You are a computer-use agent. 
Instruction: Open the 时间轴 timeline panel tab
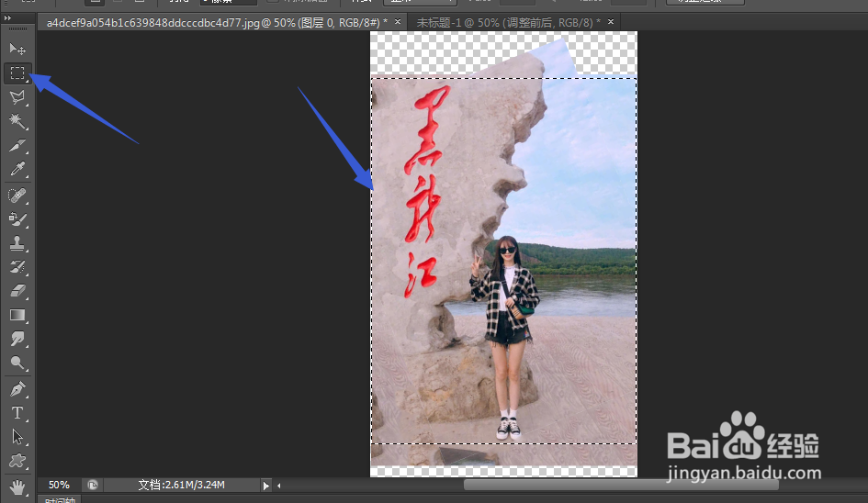click(60, 500)
